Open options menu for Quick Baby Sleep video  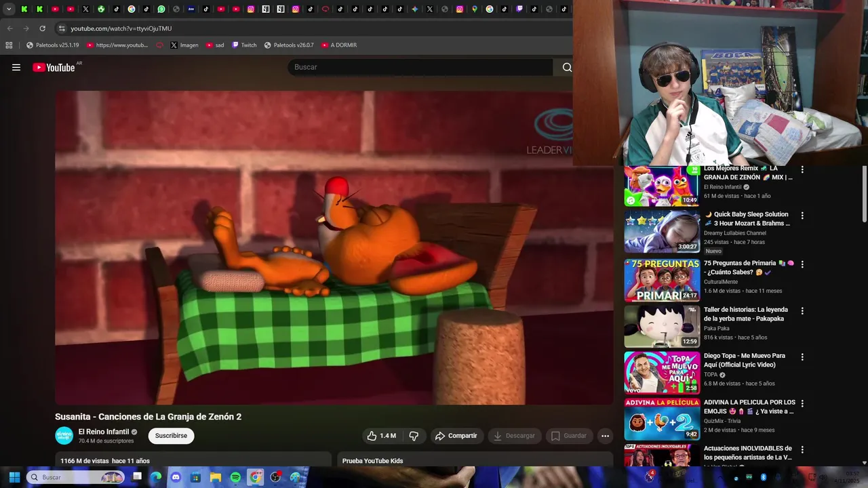pyautogui.click(x=802, y=216)
